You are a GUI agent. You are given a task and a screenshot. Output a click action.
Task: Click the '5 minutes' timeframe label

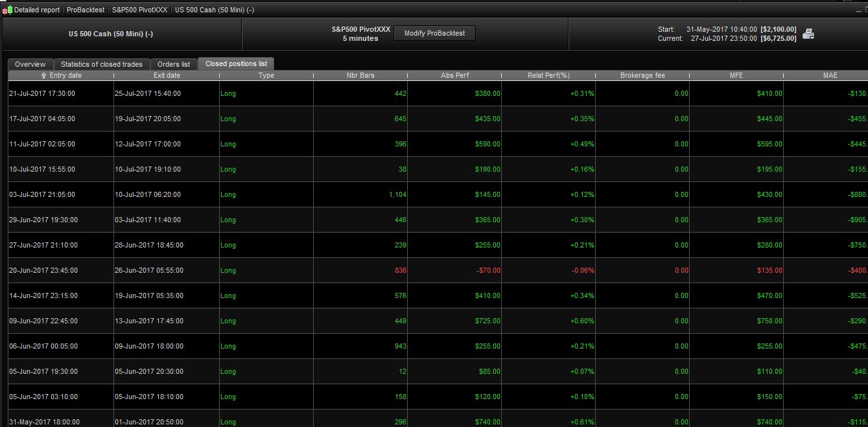tap(360, 38)
